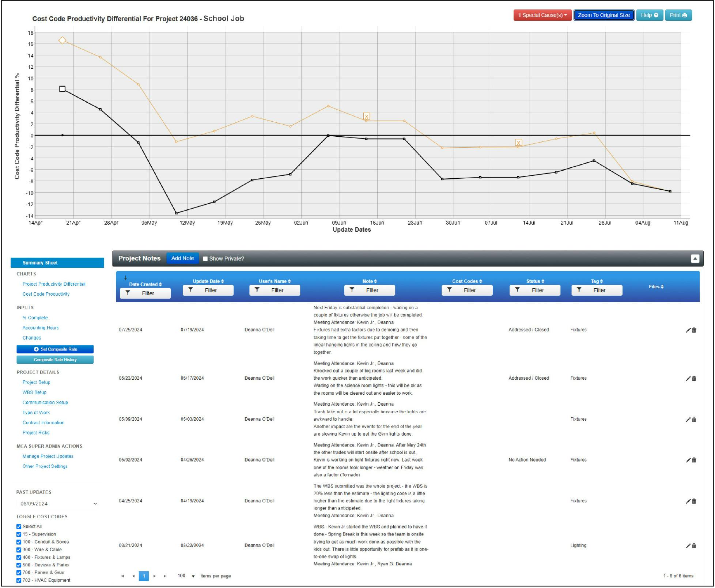The width and height of the screenshot is (715, 588).
Task: Enable the Show Private checkbox
Action: point(205,259)
